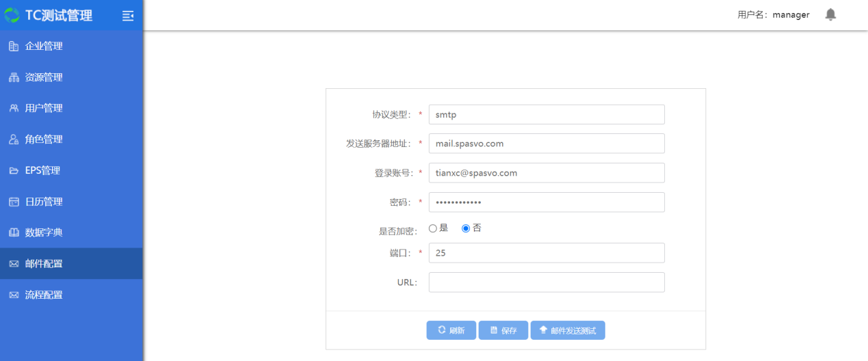Image resolution: width=868 pixels, height=361 pixels.
Task: Select 是 radio for encryption
Action: (x=433, y=228)
